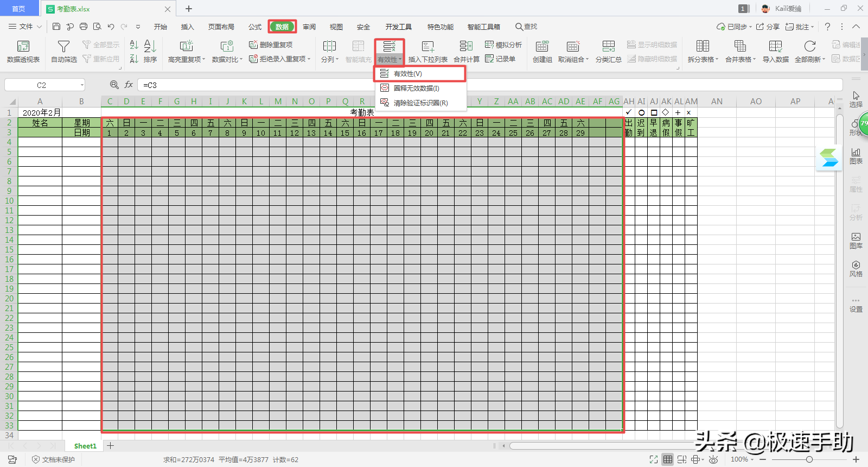Screen dimensions: 868x467
Task: Open Data Compare (数据对比) tool
Action: (x=227, y=51)
